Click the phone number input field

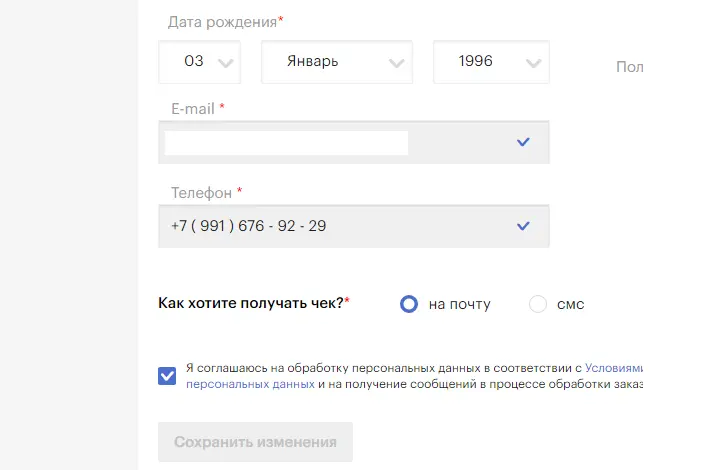[x=354, y=226]
